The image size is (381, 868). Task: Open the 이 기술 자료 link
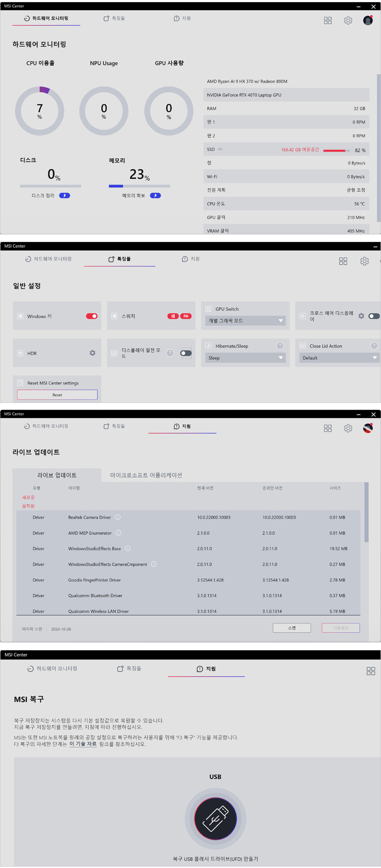83,744
